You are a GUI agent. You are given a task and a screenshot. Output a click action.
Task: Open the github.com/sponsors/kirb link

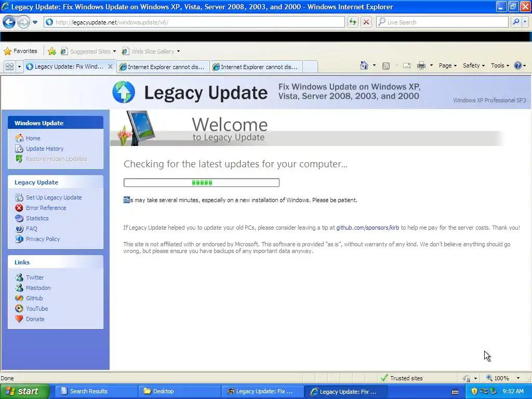tap(368, 228)
